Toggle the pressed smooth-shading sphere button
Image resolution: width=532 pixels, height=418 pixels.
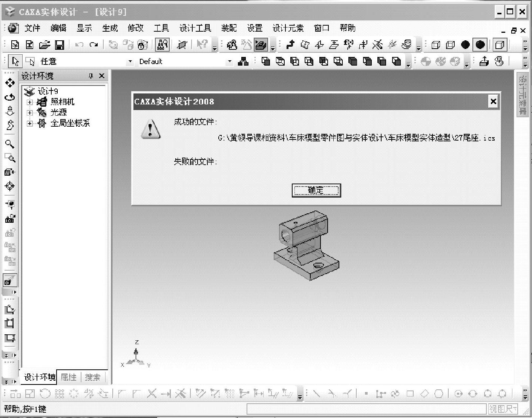coord(480,45)
